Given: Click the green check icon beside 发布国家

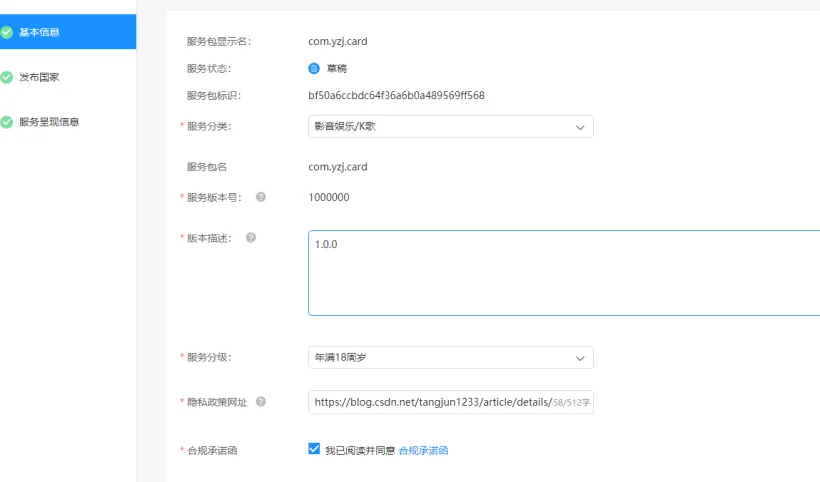Looking at the screenshot, I should [x=6, y=77].
